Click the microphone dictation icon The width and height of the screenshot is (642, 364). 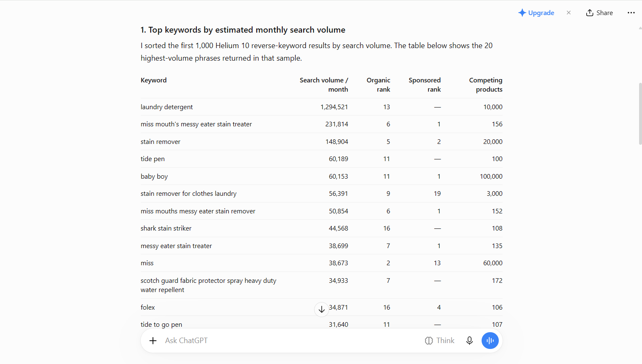tap(469, 341)
